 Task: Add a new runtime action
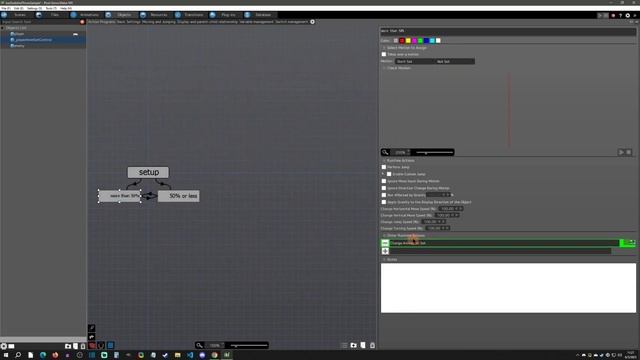click(385, 251)
